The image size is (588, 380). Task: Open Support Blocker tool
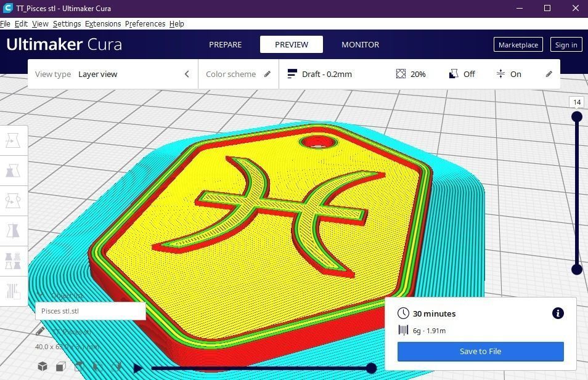pyautogui.click(x=13, y=291)
